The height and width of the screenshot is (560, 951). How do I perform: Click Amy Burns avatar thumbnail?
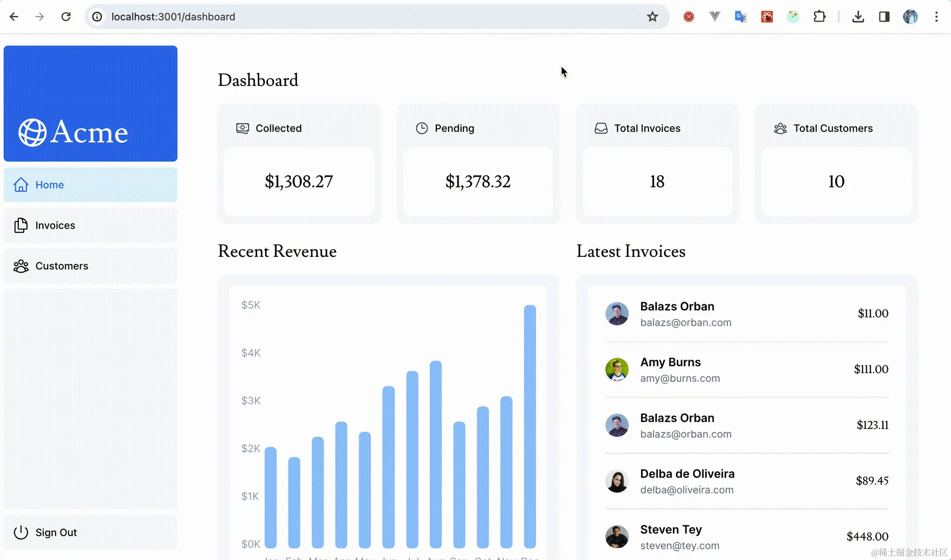tap(617, 370)
